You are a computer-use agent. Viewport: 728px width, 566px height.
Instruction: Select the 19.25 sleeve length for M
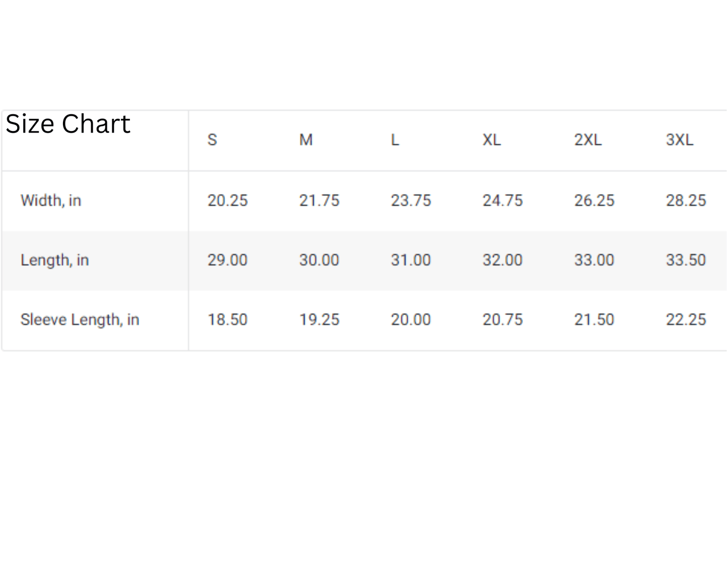click(319, 319)
